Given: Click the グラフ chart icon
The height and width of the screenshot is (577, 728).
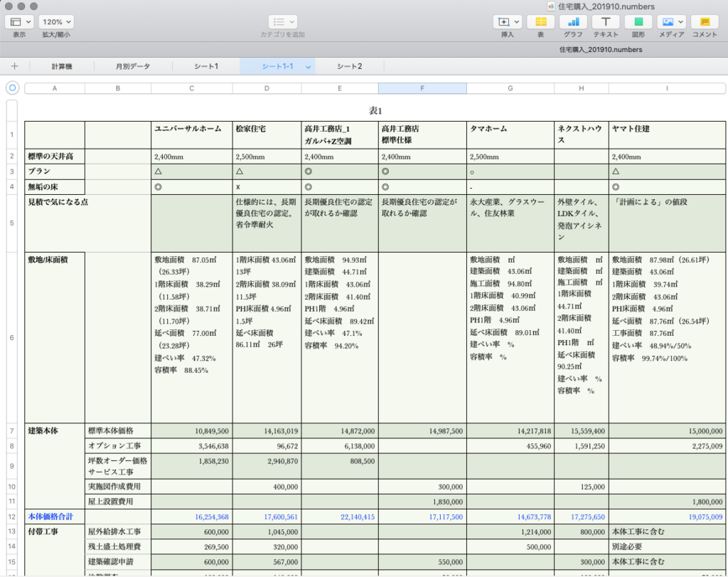Looking at the screenshot, I should 573,22.
